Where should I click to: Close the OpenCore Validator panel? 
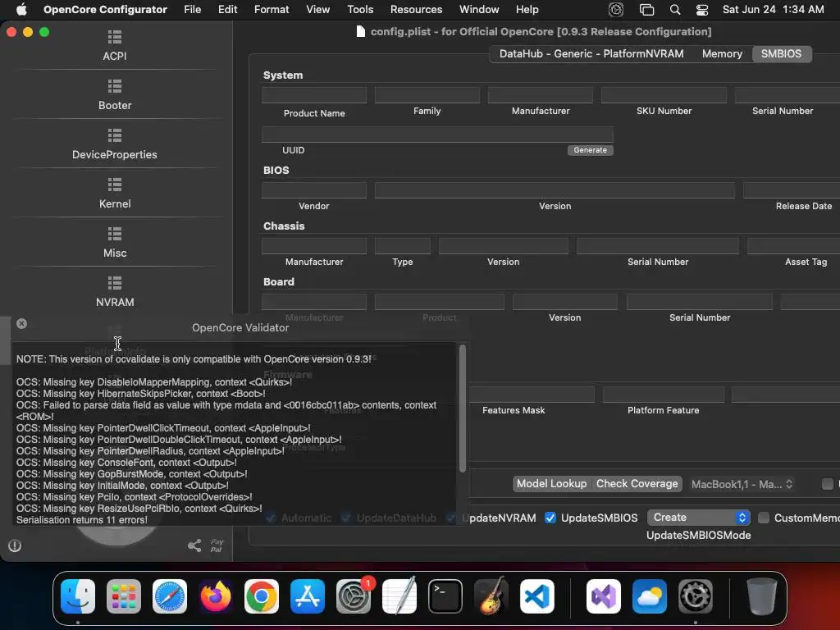21,323
